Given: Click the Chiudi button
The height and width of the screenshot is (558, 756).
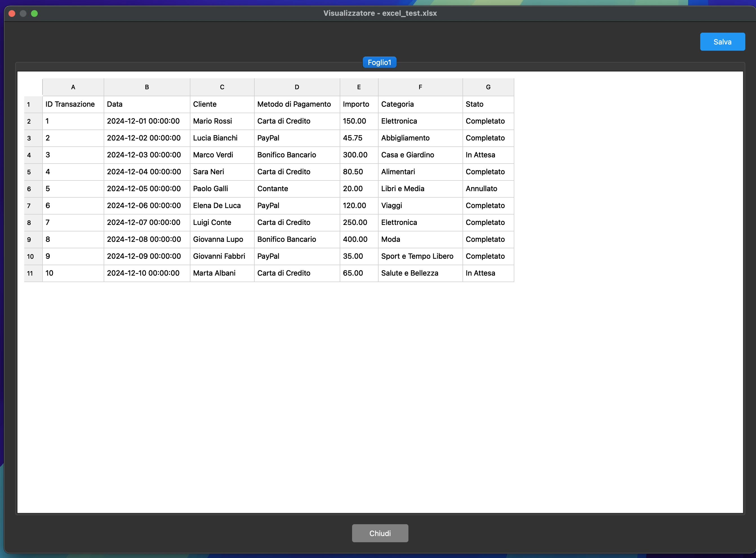Looking at the screenshot, I should pyautogui.click(x=380, y=533).
